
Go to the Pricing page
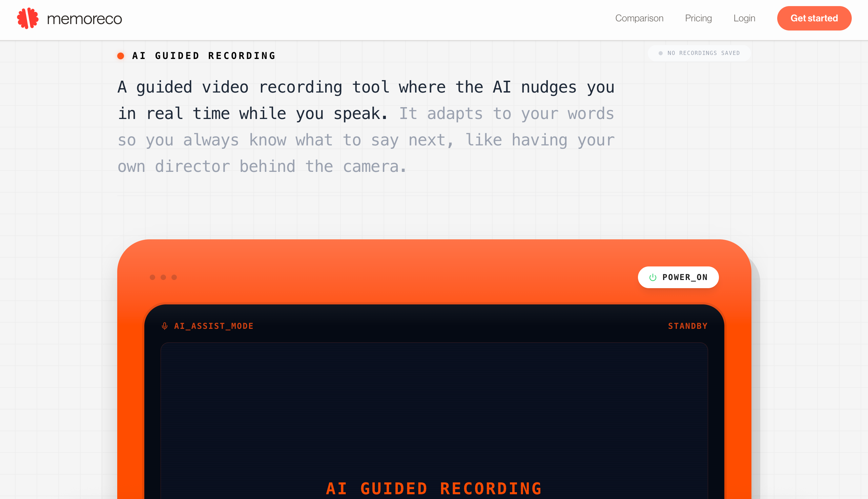[698, 18]
